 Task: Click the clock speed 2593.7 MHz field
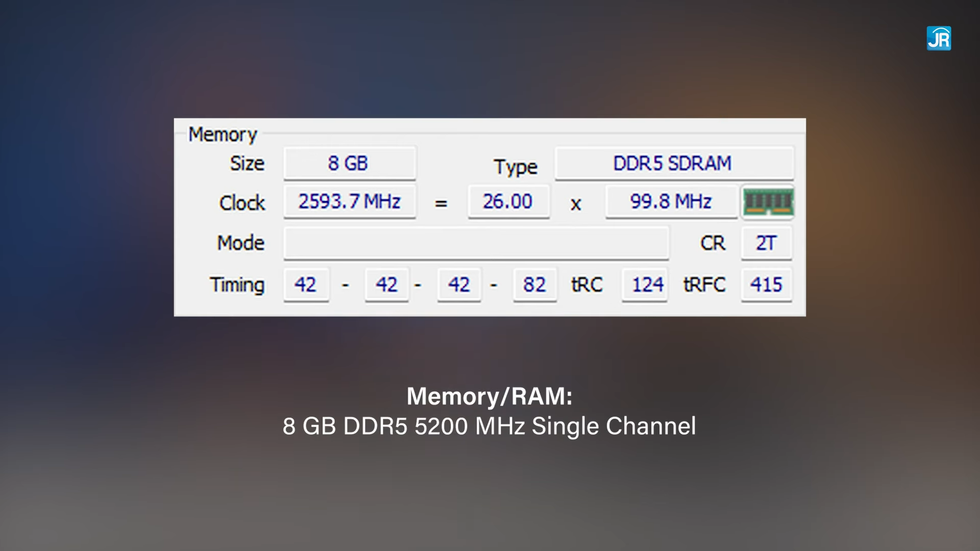[349, 201]
